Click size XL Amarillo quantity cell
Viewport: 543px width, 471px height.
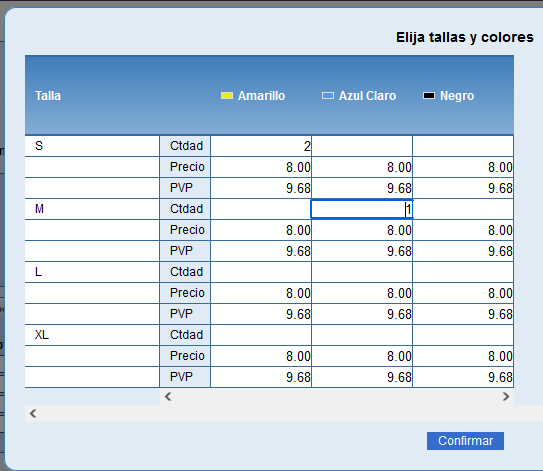pos(261,335)
